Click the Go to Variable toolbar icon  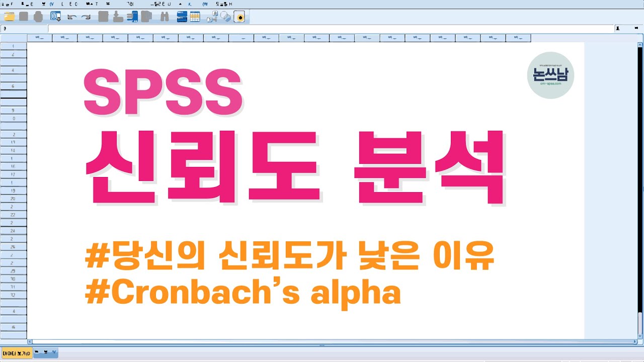(118, 17)
